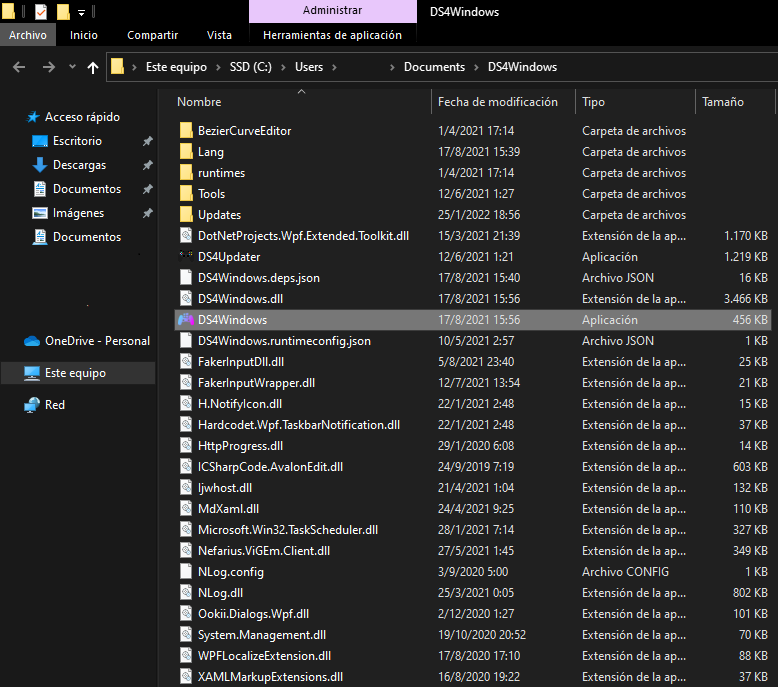
Task: Click 'Users' breadcrumb in address bar
Action: (x=309, y=67)
